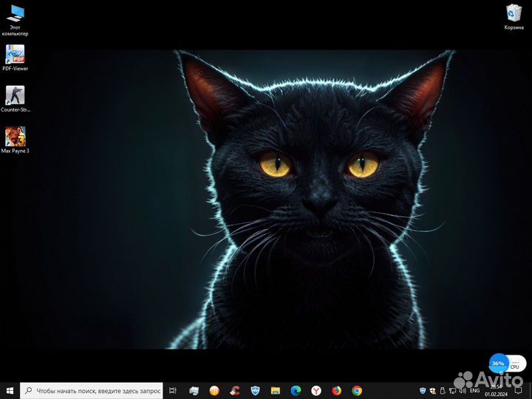Open the Корзина recycle bin icon
Screen dimensions: 532x399
coord(514,17)
